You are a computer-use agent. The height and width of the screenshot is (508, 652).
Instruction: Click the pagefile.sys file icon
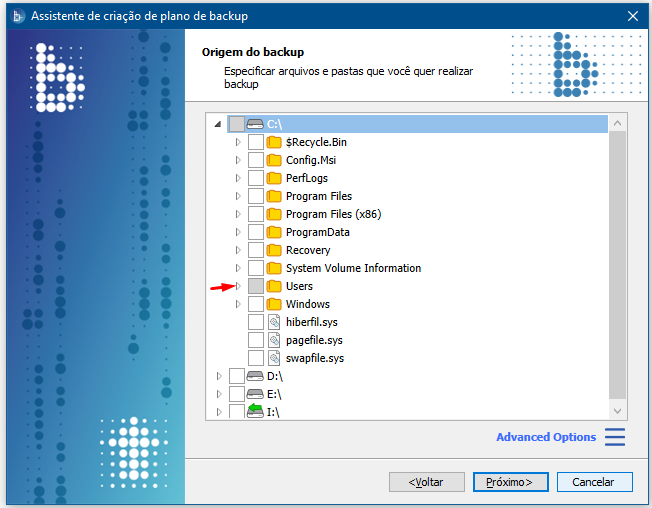pos(274,340)
